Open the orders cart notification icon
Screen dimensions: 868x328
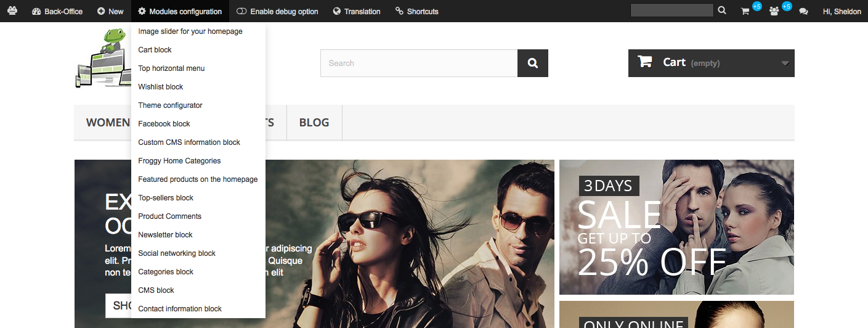click(745, 11)
